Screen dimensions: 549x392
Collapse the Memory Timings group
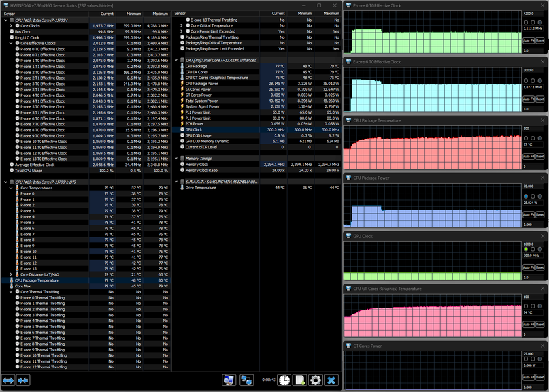[176, 159]
